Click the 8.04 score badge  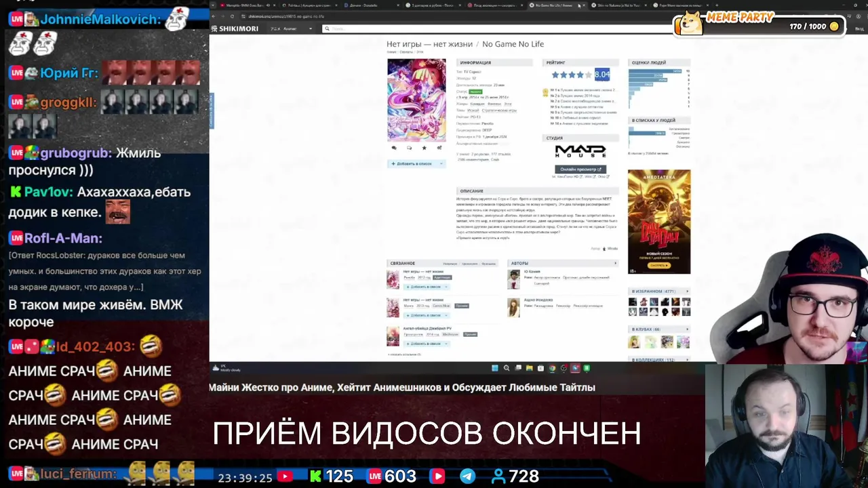coord(601,75)
